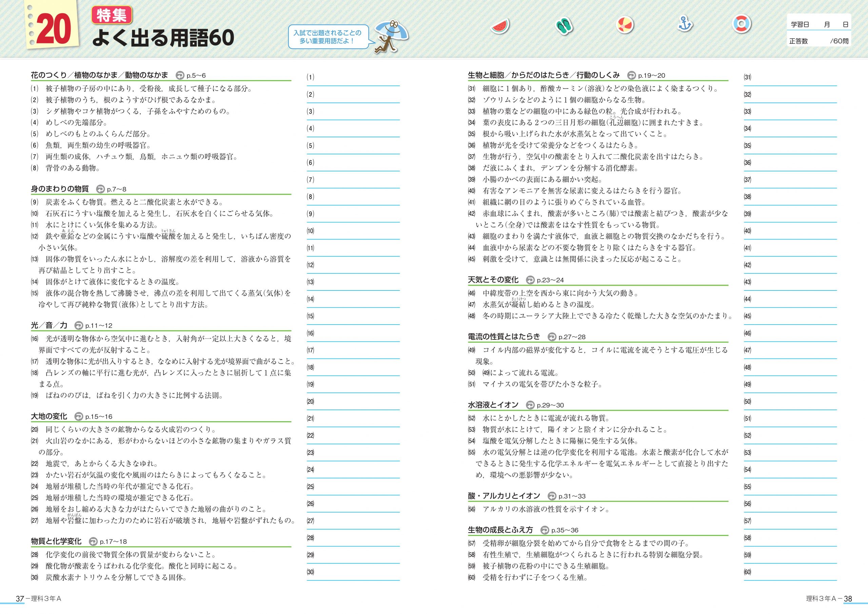This screenshot has height=614, width=868.
Task: Click question (47) about 水蒸気が凝結し始める温度
Action: [532, 303]
